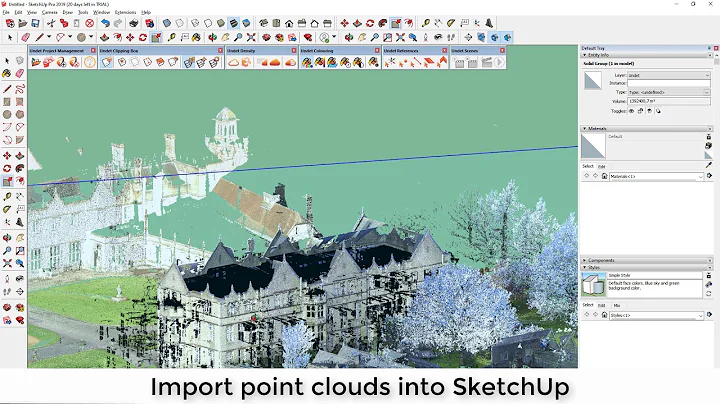Open the File menu

[x=6, y=12]
